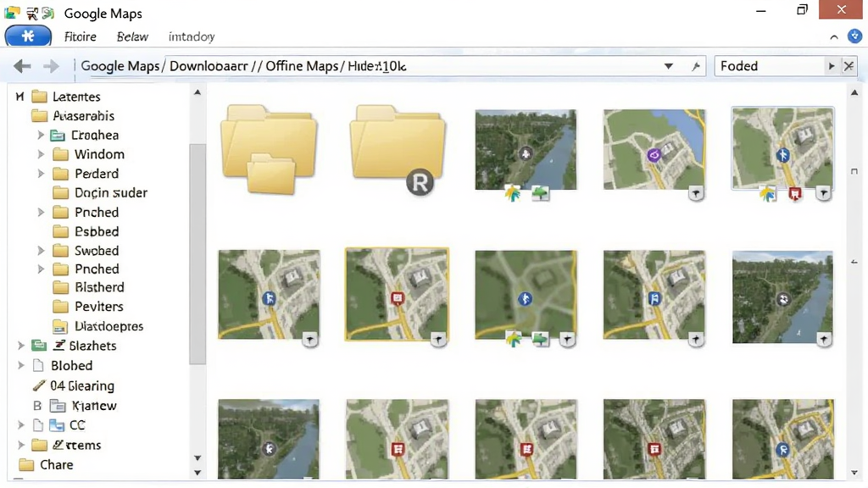Expand the Croghea tree node

pos(41,135)
